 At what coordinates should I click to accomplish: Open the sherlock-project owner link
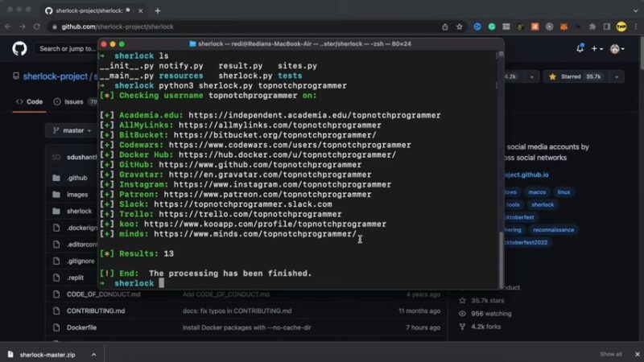coord(55,76)
